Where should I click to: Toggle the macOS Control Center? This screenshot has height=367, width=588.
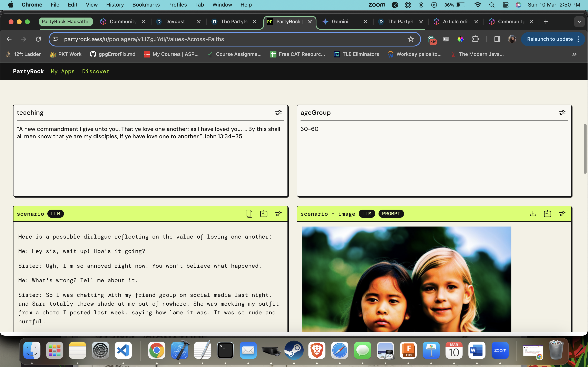pyautogui.click(x=505, y=5)
